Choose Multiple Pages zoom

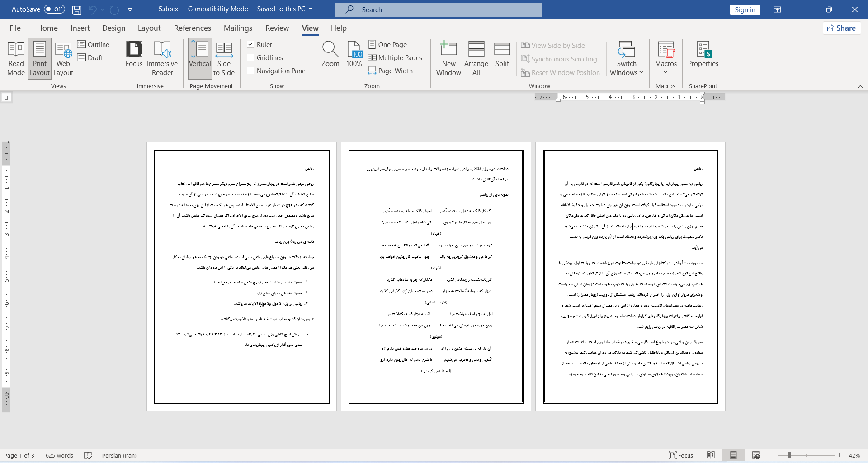pyautogui.click(x=395, y=57)
